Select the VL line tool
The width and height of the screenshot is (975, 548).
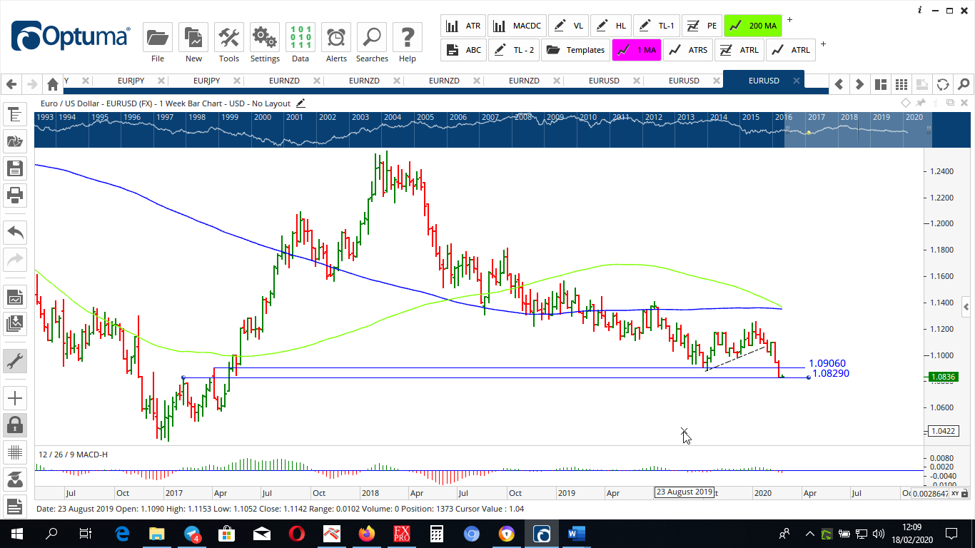click(x=568, y=26)
